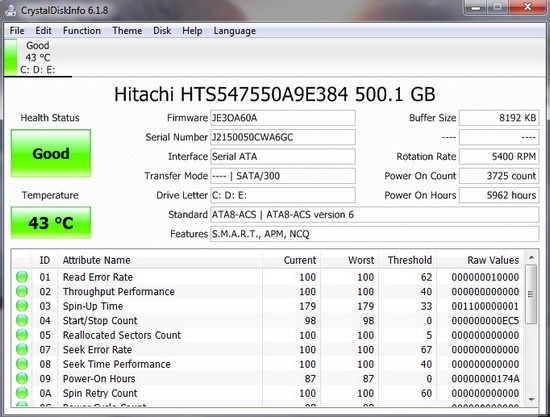The image size is (550, 417).
Task: Click the Drive Letter C: D: E: field
Action: (283, 195)
